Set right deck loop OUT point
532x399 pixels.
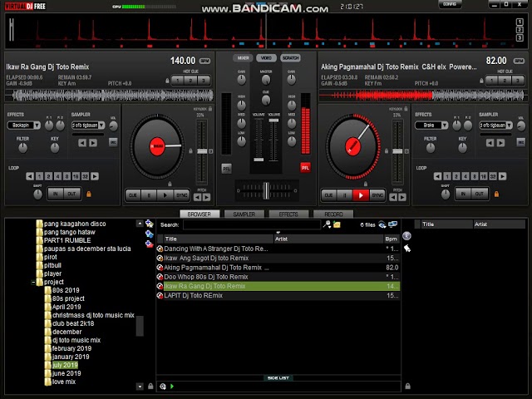(x=480, y=194)
